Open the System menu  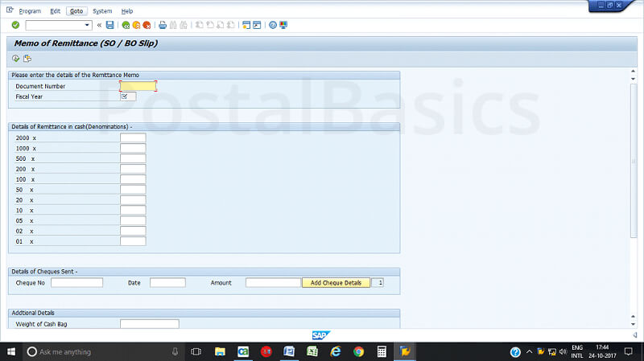pos(102,11)
